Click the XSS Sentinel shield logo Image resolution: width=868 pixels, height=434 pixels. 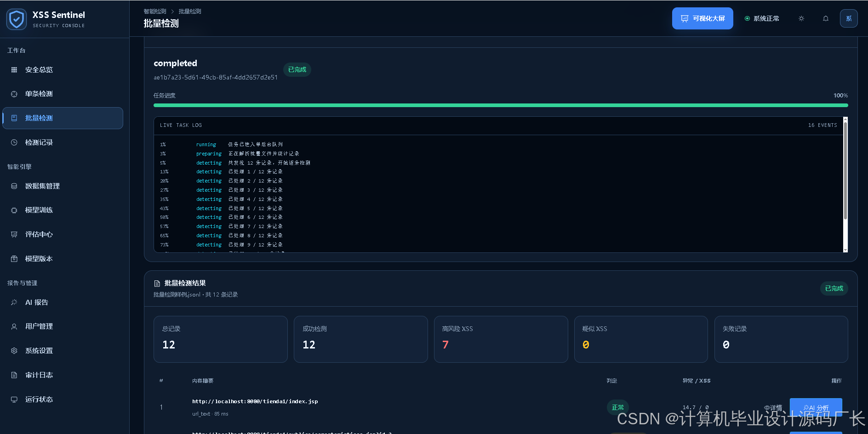point(17,19)
